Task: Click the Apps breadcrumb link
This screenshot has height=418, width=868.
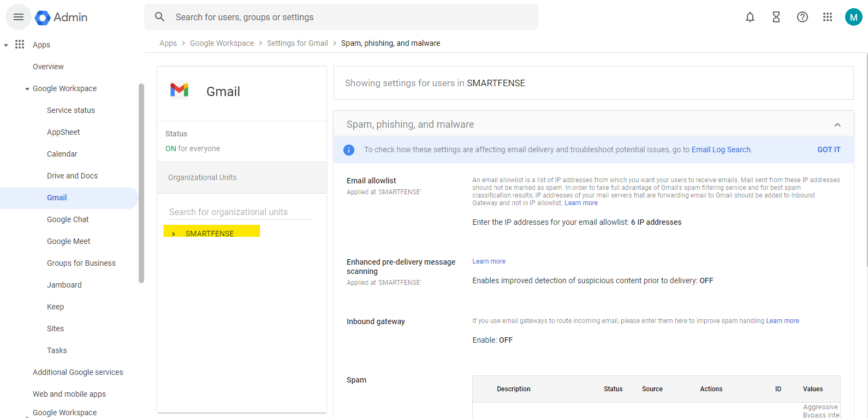Action: [168, 43]
